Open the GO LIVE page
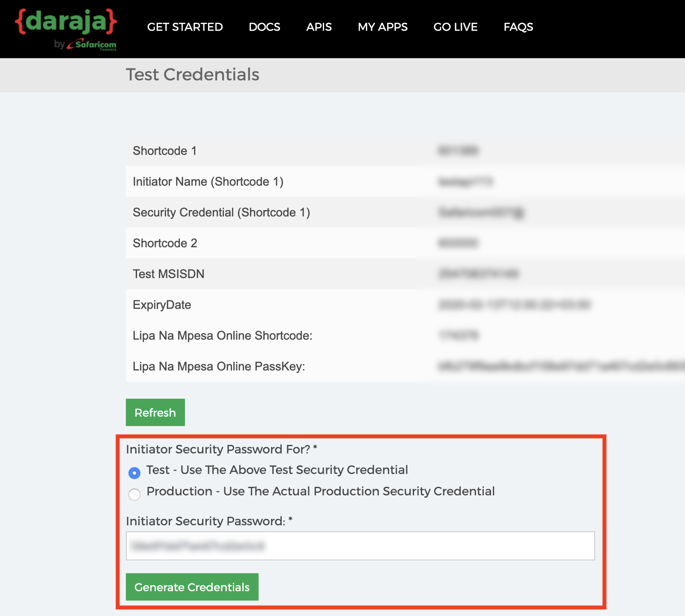 tap(456, 27)
